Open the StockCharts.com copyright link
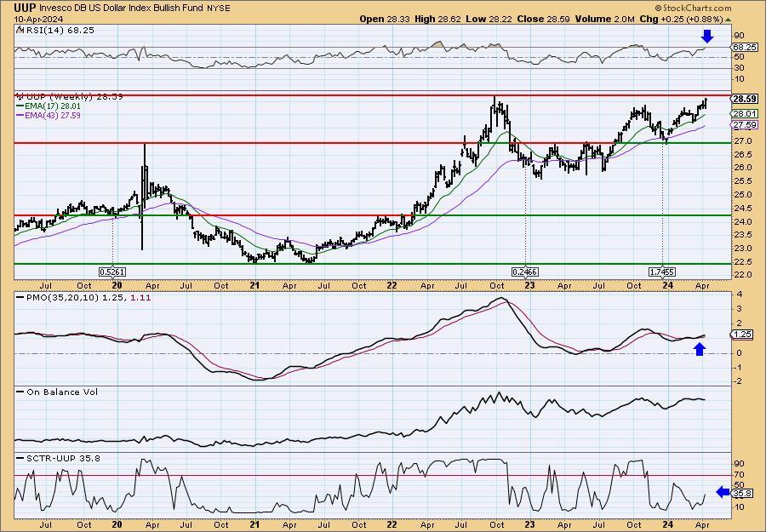 point(693,8)
